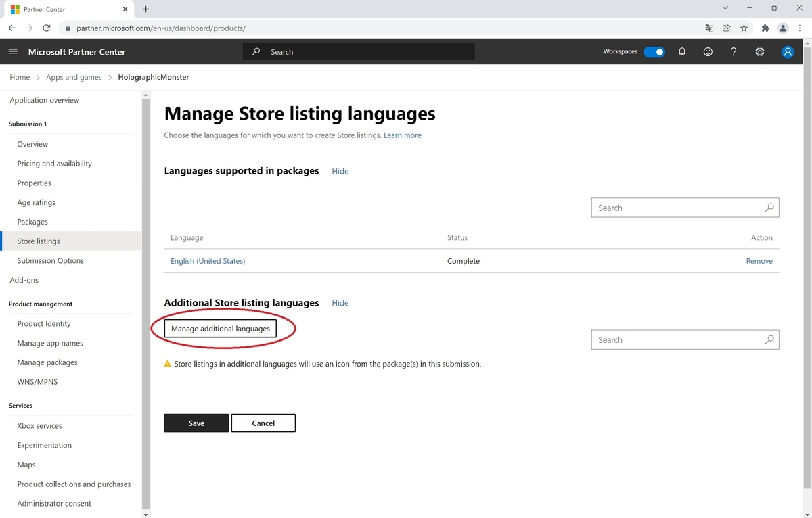Open Overview under Submission 1
Image resolution: width=812 pixels, height=518 pixels.
point(32,144)
